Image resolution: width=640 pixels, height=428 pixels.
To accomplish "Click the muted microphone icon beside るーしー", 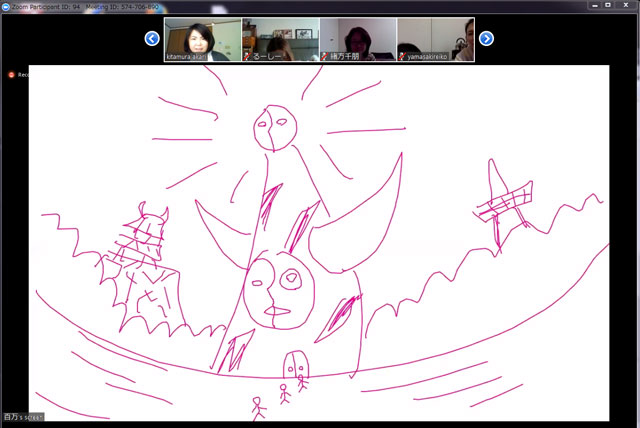I will pyautogui.click(x=247, y=56).
